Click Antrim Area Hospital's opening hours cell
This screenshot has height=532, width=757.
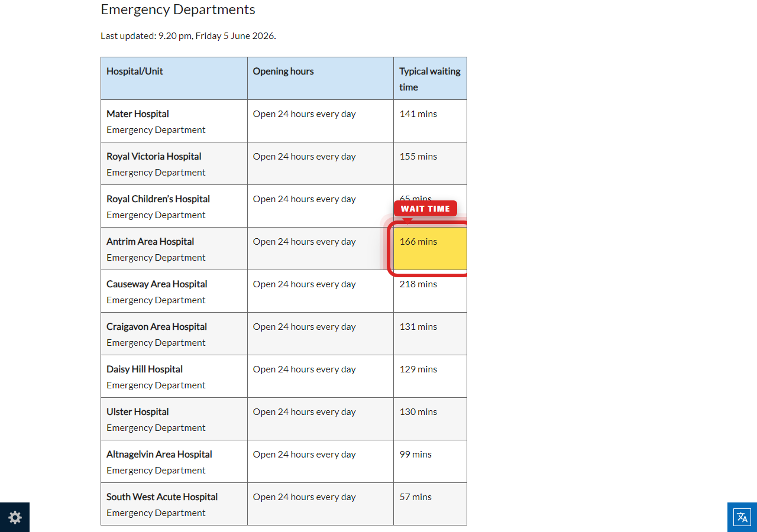click(321, 248)
